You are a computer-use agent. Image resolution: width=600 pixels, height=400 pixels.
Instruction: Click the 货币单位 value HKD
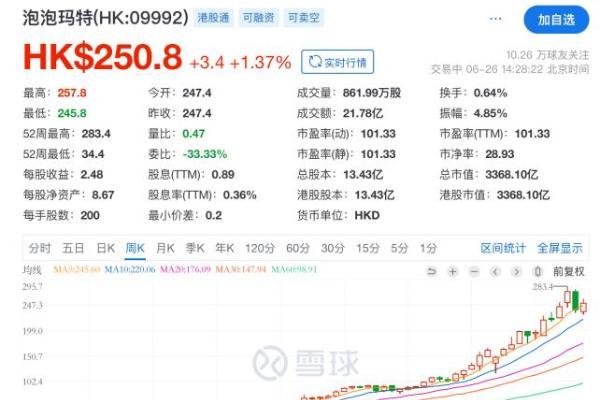367,215
